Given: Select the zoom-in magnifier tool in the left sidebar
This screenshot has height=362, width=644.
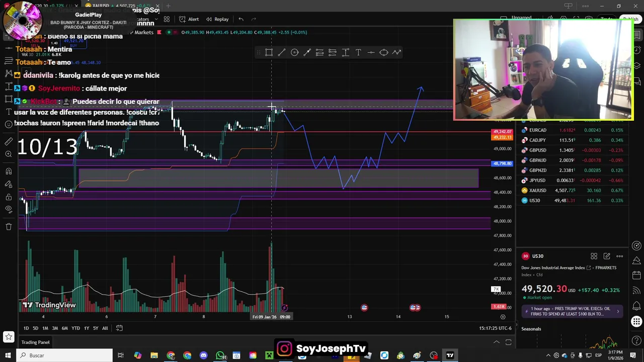Looking at the screenshot, I should 9,154.
